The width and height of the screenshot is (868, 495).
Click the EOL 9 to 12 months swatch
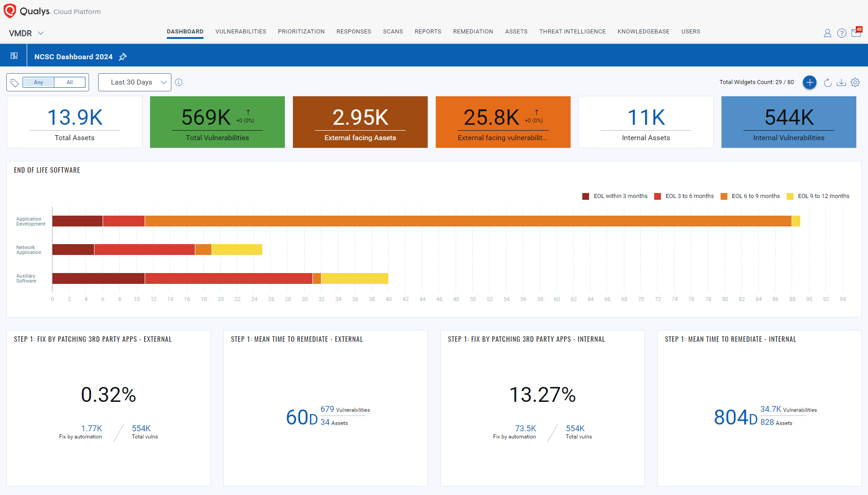point(790,196)
